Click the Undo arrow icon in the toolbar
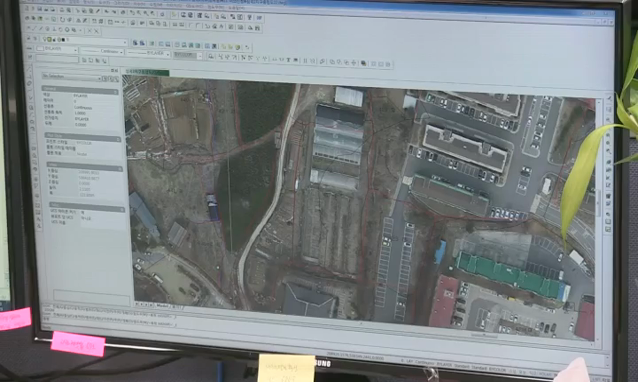638x382 pixels. (x=107, y=11)
